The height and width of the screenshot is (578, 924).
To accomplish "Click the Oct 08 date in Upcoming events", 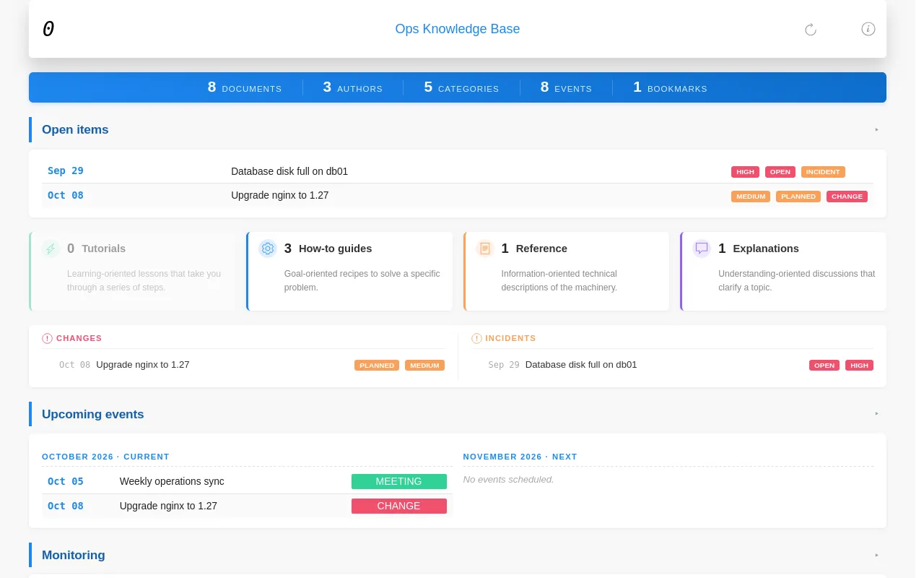I will tap(66, 506).
